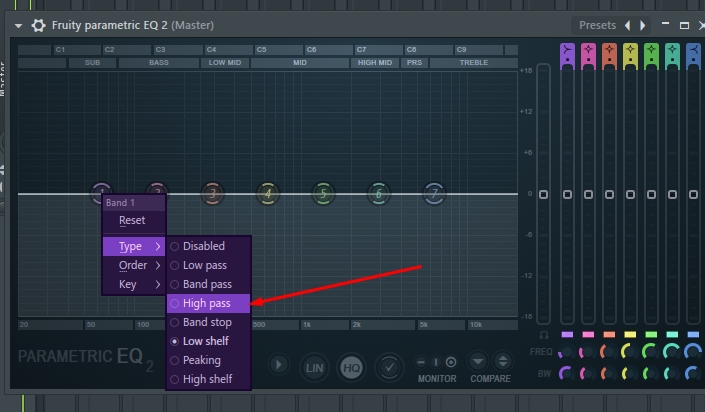Toggle the LIN linear phase button

coord(314,368)
